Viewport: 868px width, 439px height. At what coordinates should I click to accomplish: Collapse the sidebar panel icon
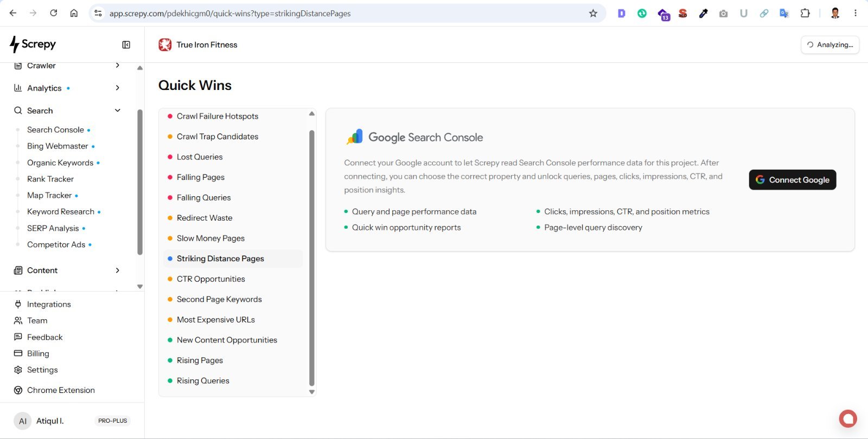point(126,45)
